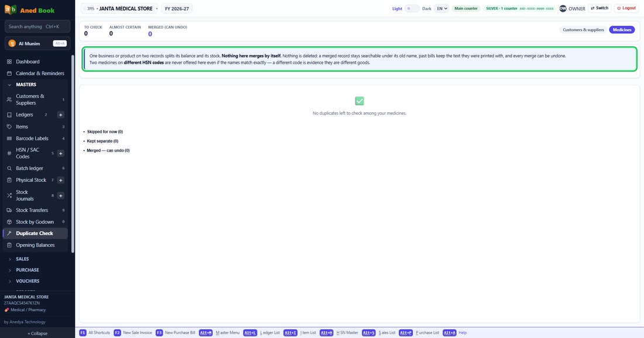Select the Dark theme label

pos(427,9)
